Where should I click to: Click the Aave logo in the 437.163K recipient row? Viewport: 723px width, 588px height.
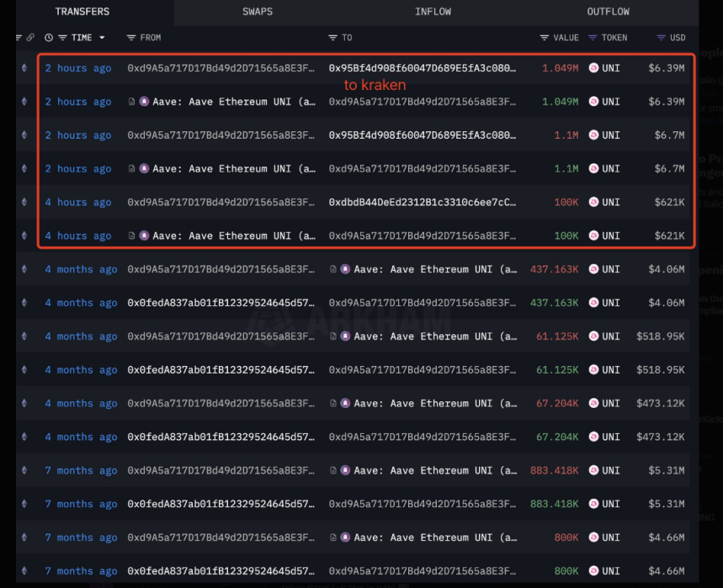coord(345,270)
